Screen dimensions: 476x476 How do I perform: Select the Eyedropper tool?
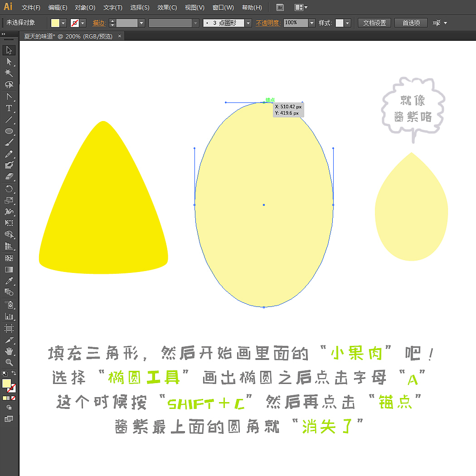[9, 281]
